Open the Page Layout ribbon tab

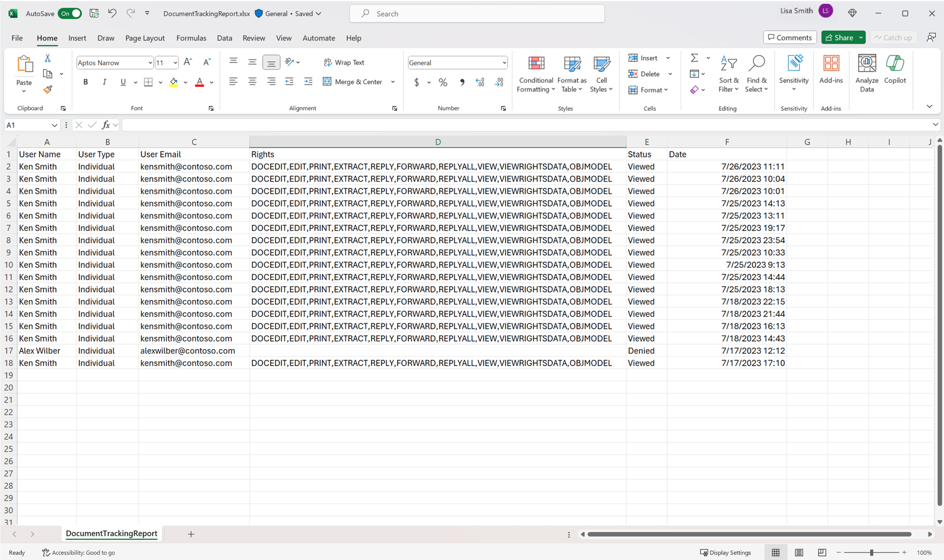tap(145, 38)
